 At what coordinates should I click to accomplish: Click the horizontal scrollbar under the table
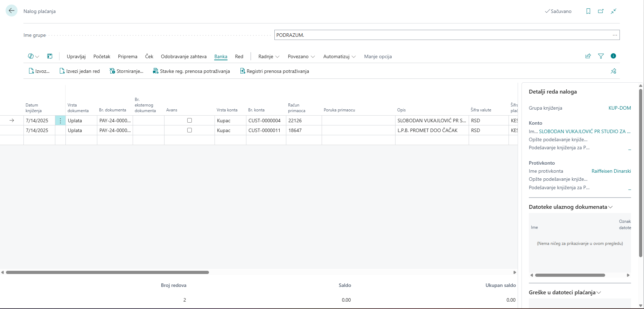coord(107,272)
